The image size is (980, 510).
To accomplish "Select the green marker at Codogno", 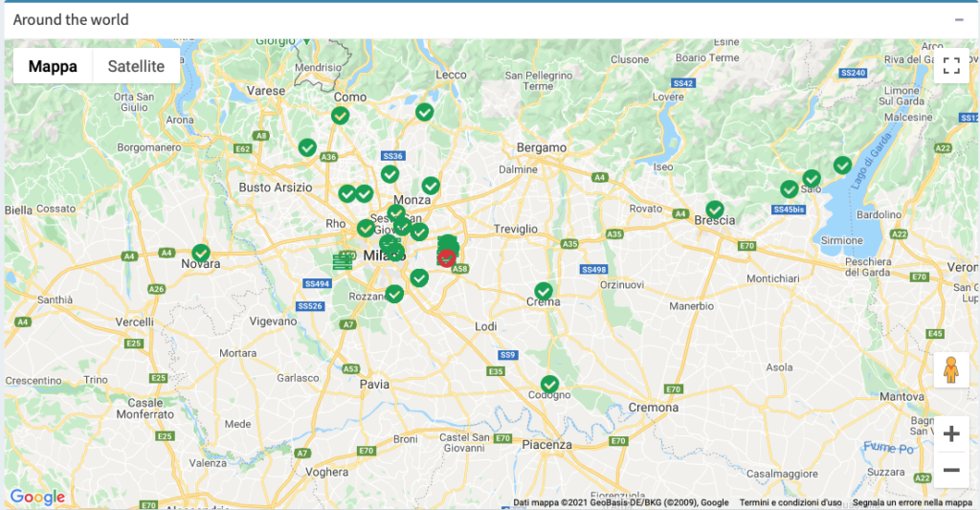I will (x=549, y=384).
